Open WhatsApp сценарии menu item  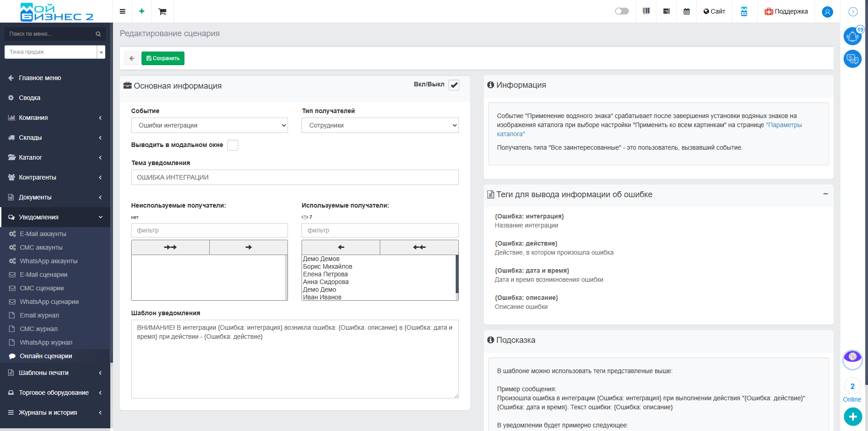49,302
